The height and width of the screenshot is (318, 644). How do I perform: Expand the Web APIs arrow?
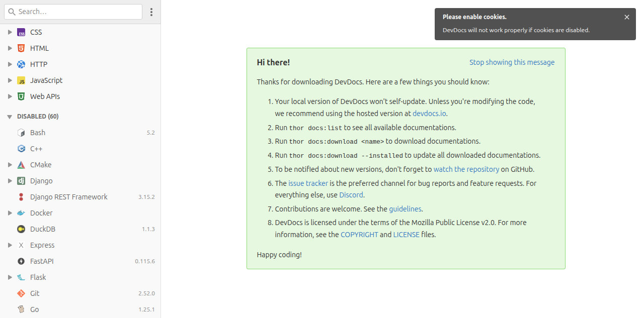10,96
